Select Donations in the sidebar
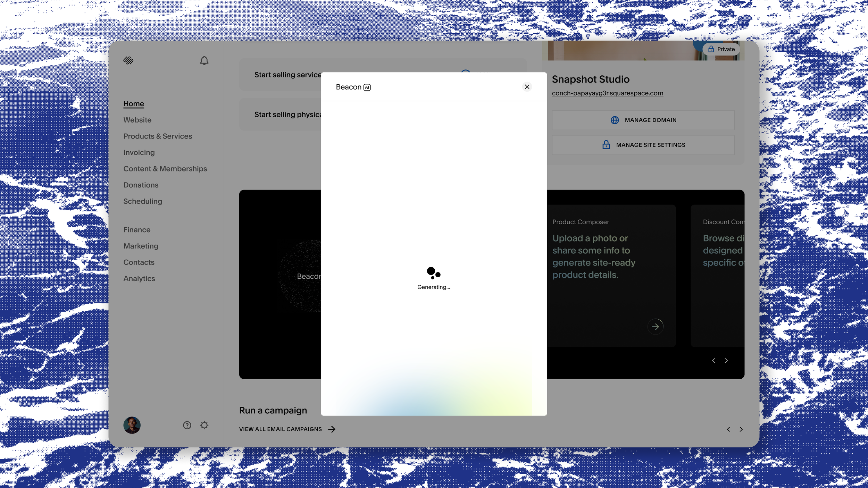Screen dimensions: 868x488 point(141,185)
